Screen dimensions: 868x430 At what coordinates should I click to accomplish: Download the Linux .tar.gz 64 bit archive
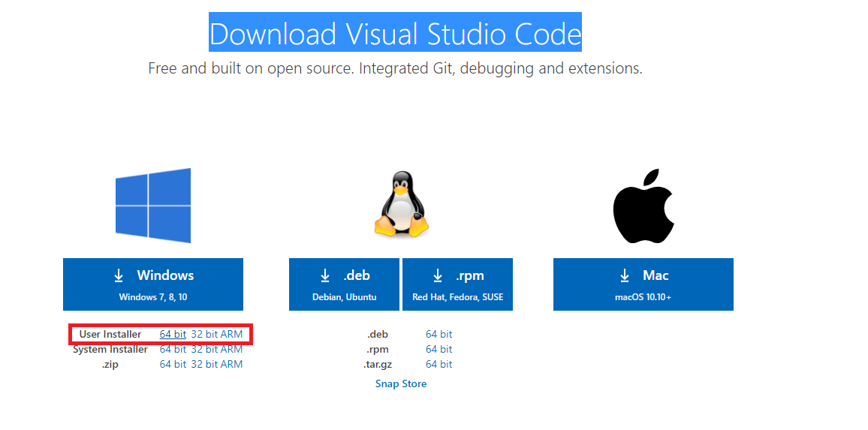pos(439,364)
